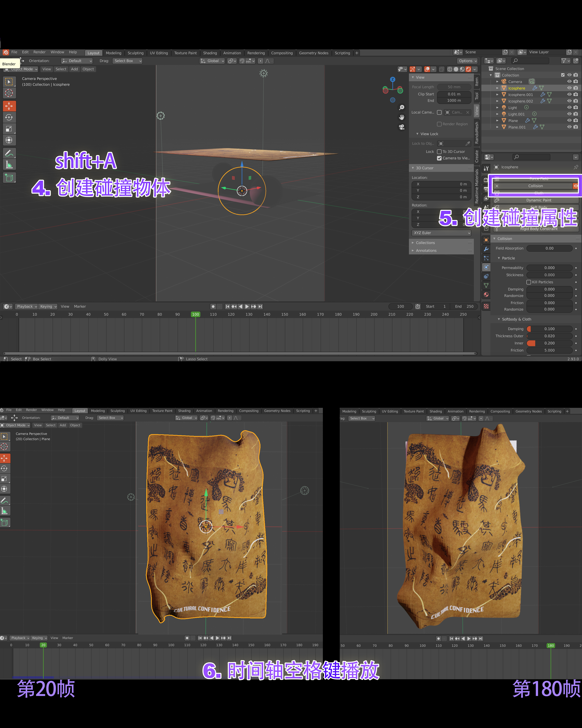582x728 pixels.
Task: Click the Dynamic Paint physics button
Action: 538,200
